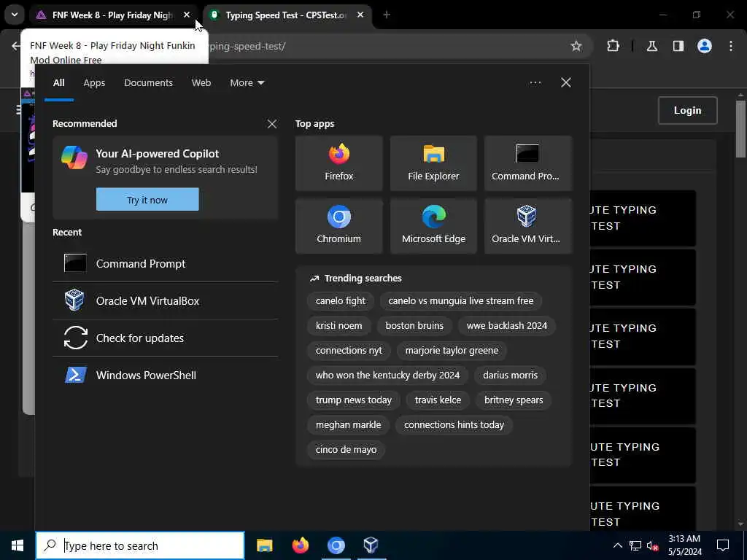Search trending 'kristi noem'
This screenshot has height=560, width=747.
[x=338, y=325]
